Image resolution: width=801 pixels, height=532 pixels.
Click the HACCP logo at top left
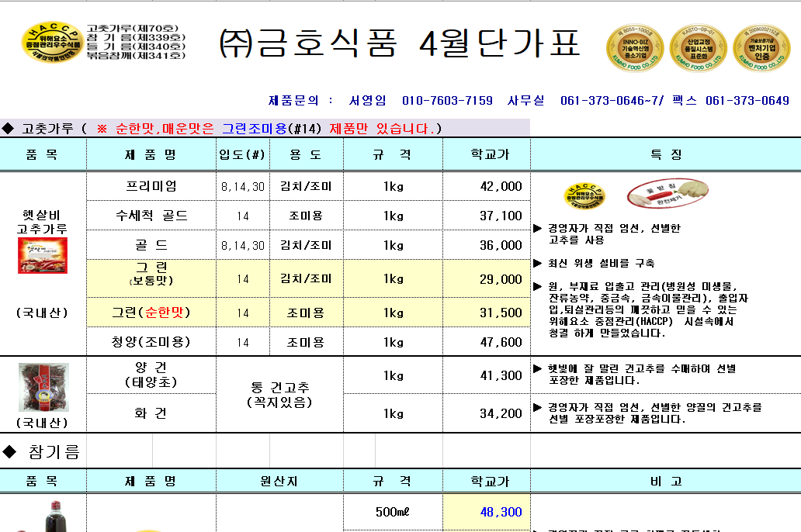(x=52, y=42)
